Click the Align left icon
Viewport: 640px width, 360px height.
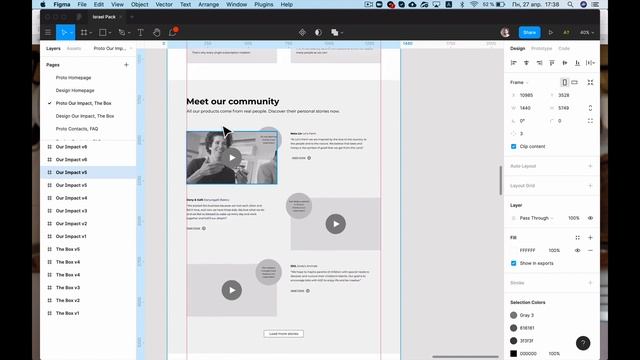coord(513,63)
